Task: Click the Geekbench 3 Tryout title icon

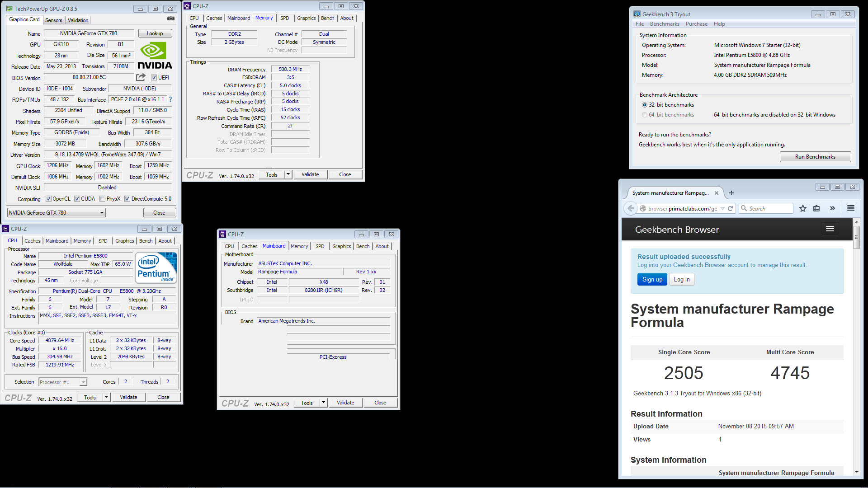Action: click(x=637, y=14)
